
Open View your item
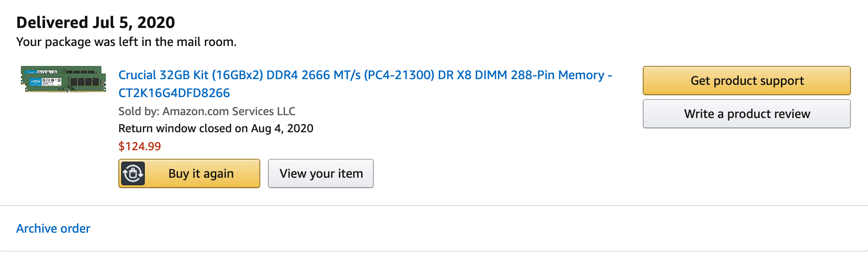tap(321, 173)
